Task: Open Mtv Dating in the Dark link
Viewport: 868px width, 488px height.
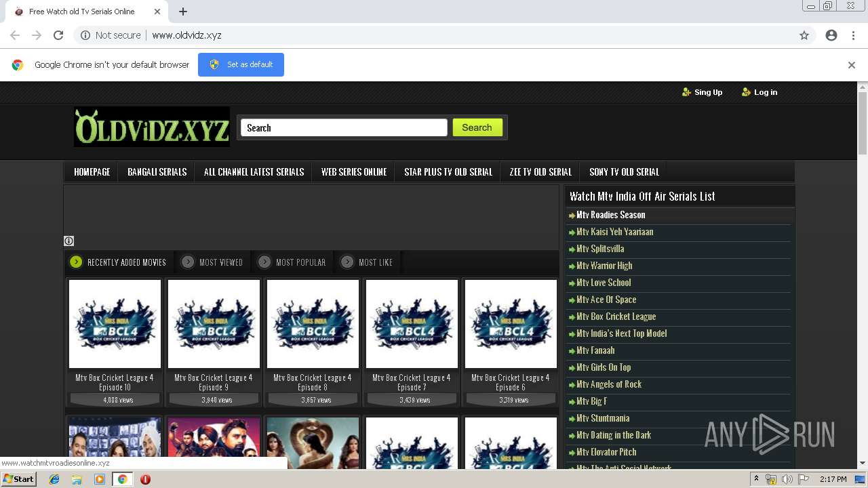Action: pos(614,435)
